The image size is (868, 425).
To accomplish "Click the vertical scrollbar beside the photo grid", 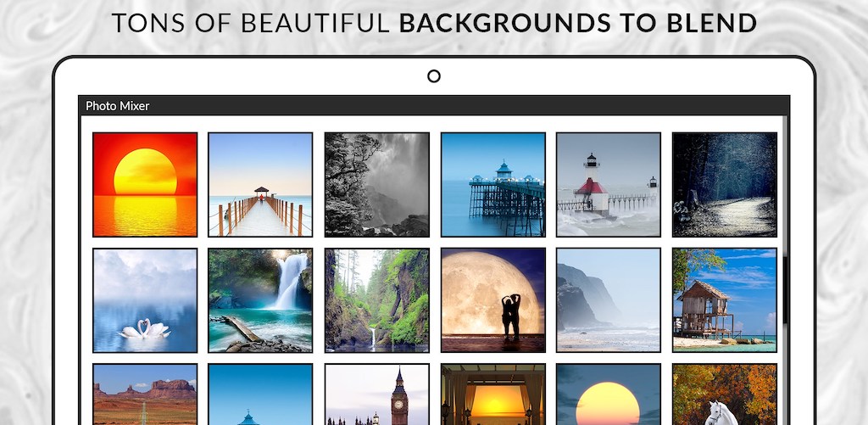I will pyautogui.click(x=785, y=288).
